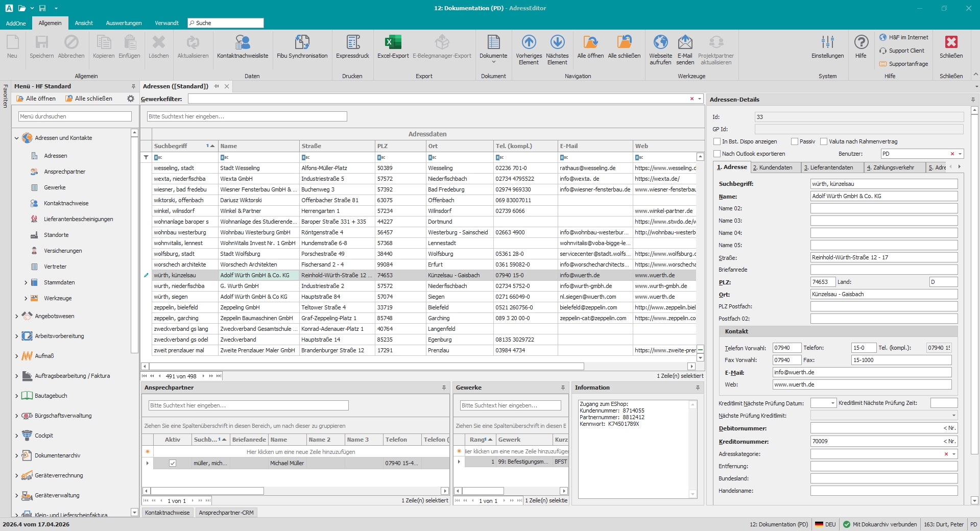
Task: Open the Benutzer dropdown
Action: point(960,154)
